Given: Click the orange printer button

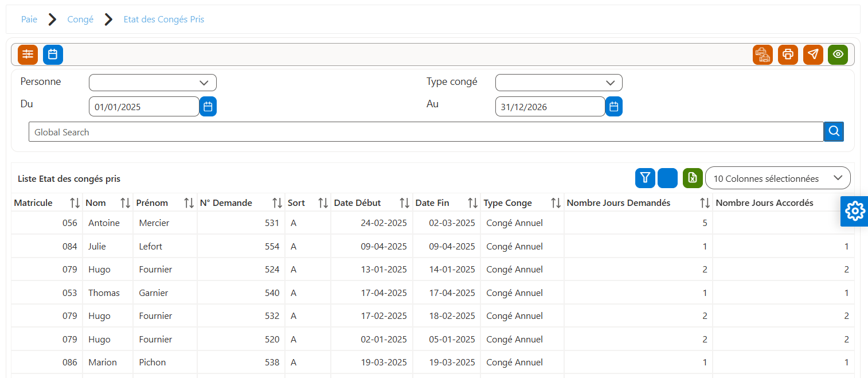Looking at the screenshot, I should 788,54.
